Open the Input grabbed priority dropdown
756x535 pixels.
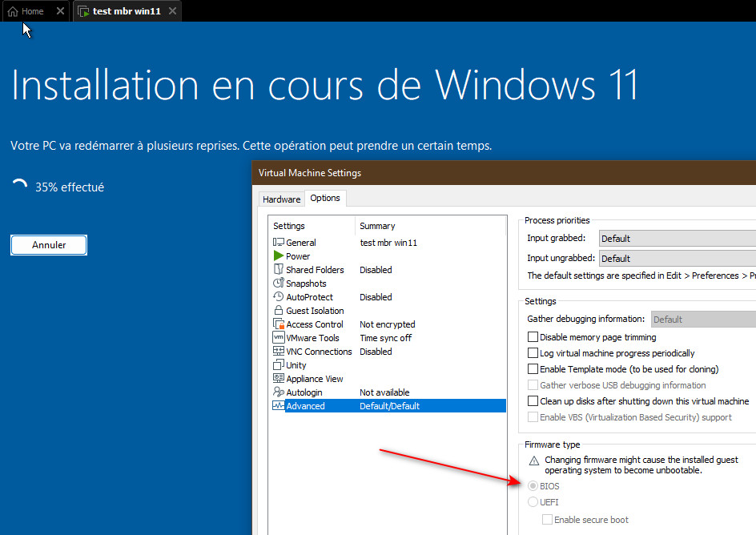678,238
